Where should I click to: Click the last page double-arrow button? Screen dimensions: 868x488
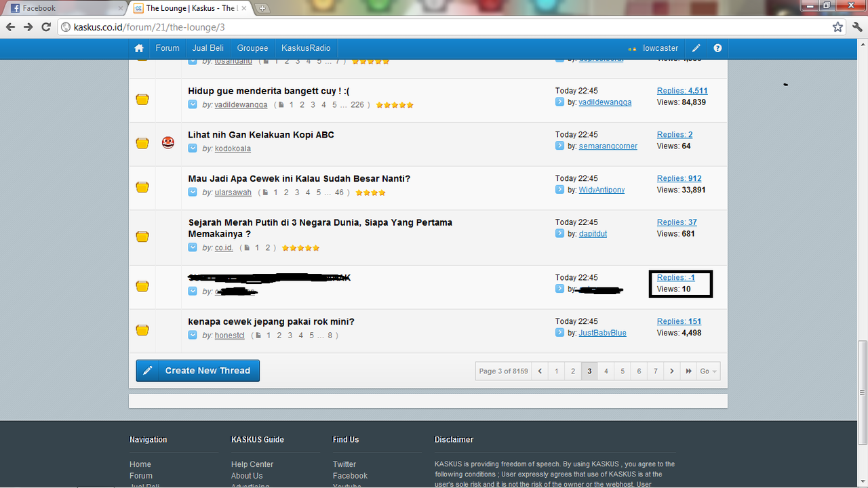coord(689,371)
